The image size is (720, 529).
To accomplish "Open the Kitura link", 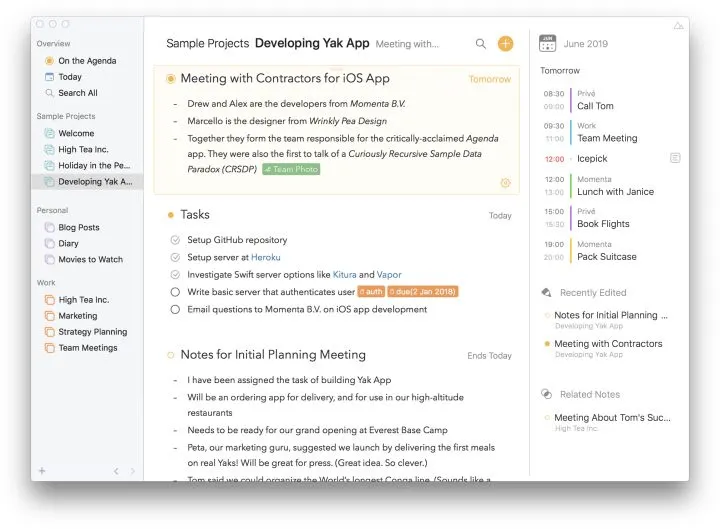I will [x=344, y=275].
